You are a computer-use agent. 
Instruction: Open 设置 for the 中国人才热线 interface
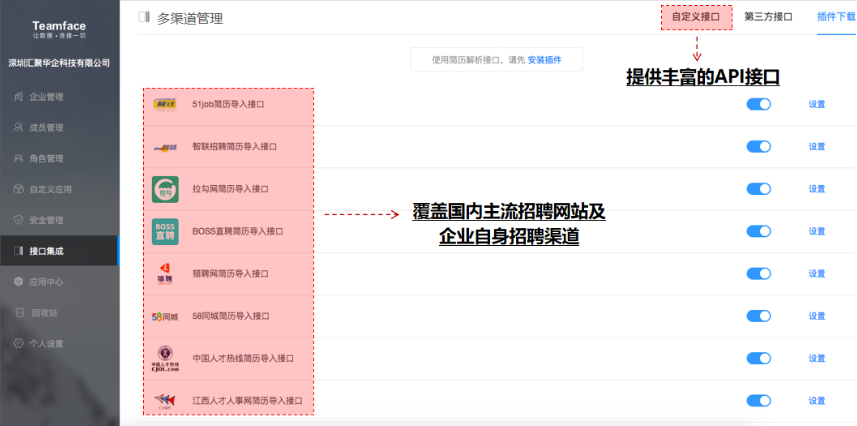coord(817,358)
